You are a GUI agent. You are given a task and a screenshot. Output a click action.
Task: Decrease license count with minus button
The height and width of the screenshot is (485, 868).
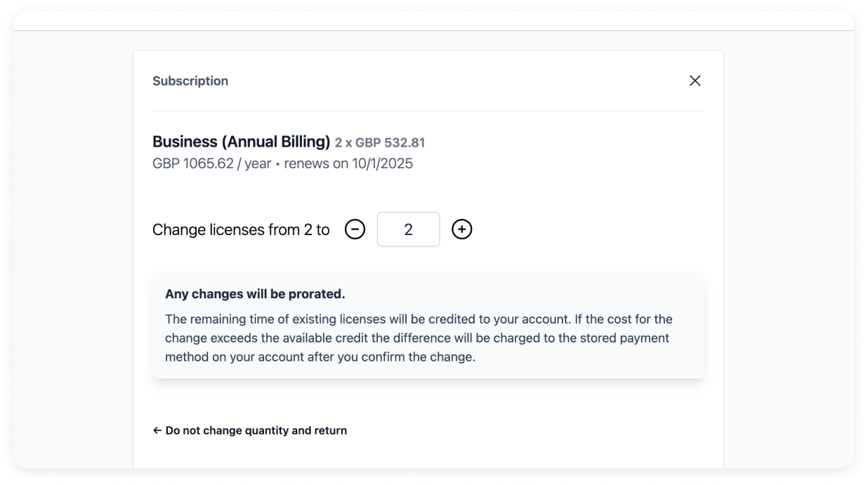(x=355, y=230)
